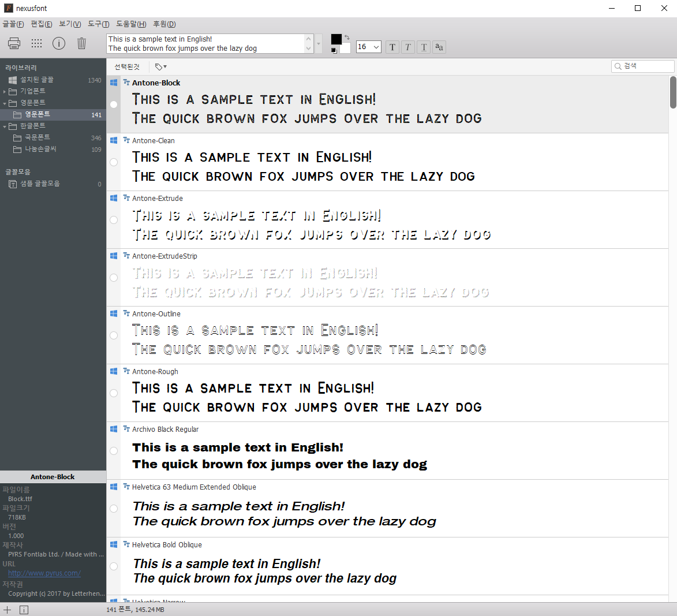Click the Antone-Clean font preview text

point(303,167)
